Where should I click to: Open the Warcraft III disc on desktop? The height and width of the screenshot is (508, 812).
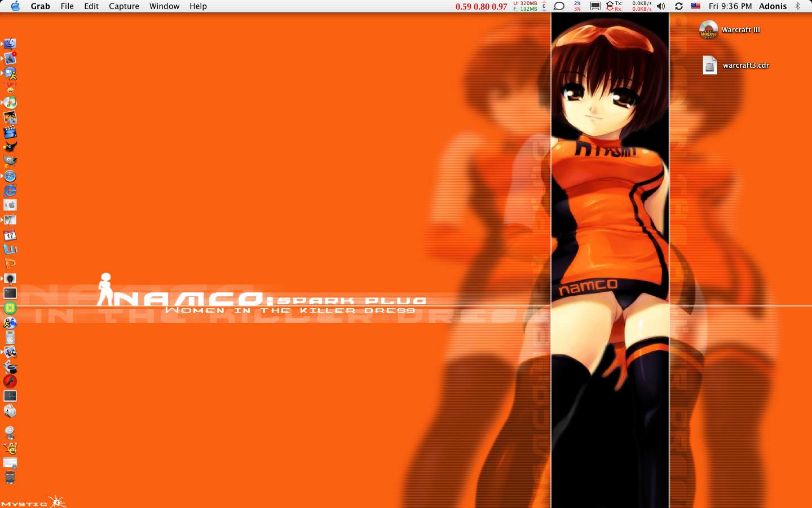click(708, 29)
